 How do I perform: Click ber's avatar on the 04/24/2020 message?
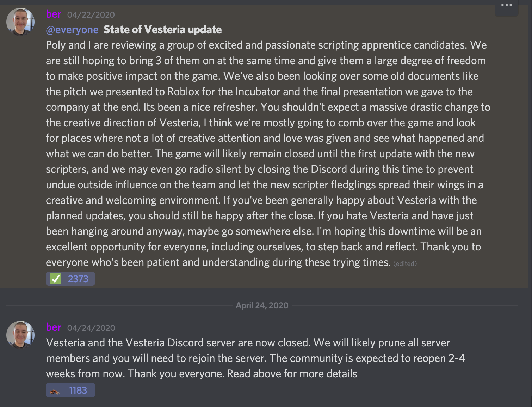pyautogui.click(x=20, y=335)
